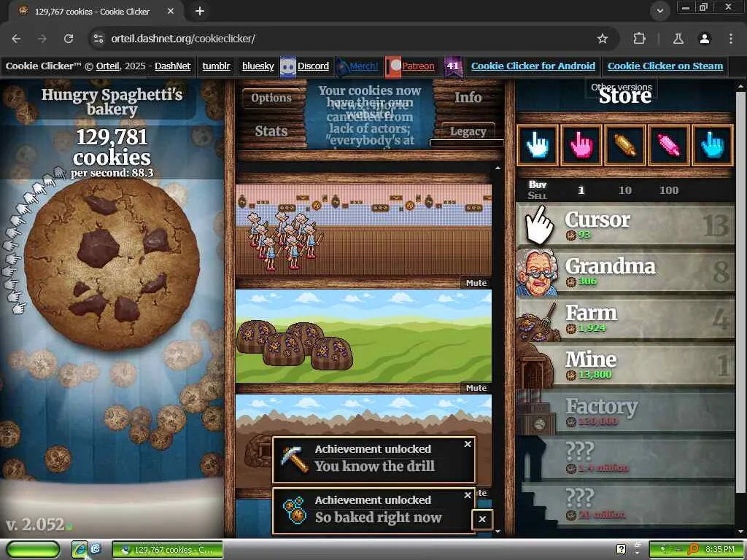Open the tumblr link

(216, 66)
